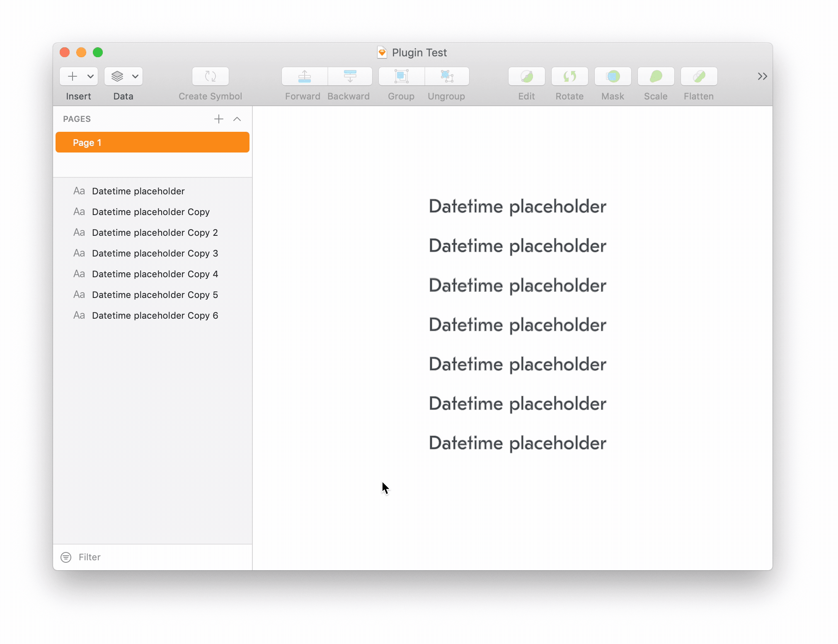Click the Ungroup layers icon
The height and width of the screenshot is (644, 838).
[x=447, y=76]
